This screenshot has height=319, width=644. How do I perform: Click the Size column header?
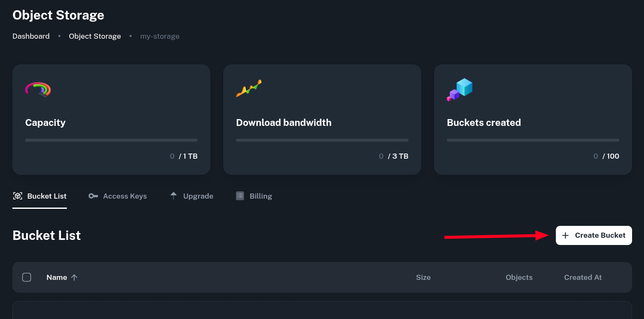click(423, 277)
